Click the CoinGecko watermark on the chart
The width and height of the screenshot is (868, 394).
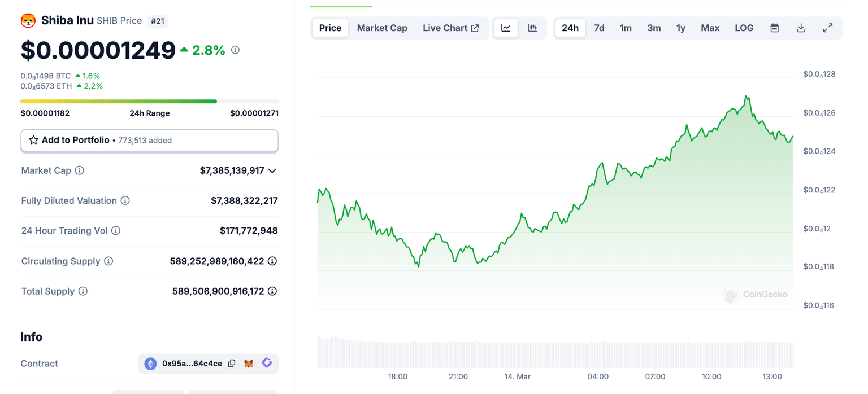(x=755, y=294)
